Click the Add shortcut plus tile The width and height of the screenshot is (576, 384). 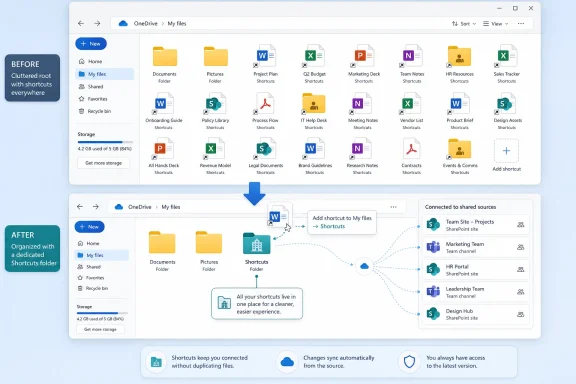click(x=506, y=151)
